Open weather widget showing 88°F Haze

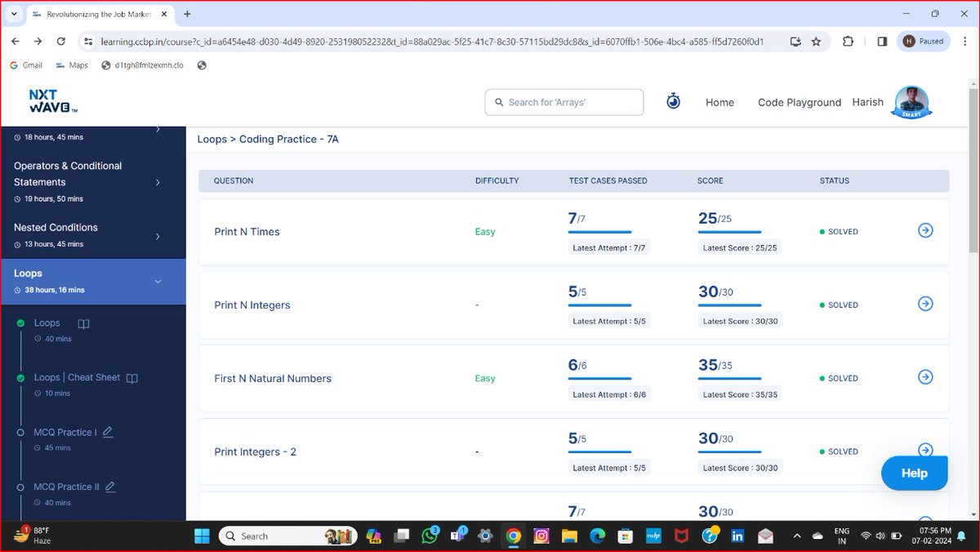pos(33,536)
